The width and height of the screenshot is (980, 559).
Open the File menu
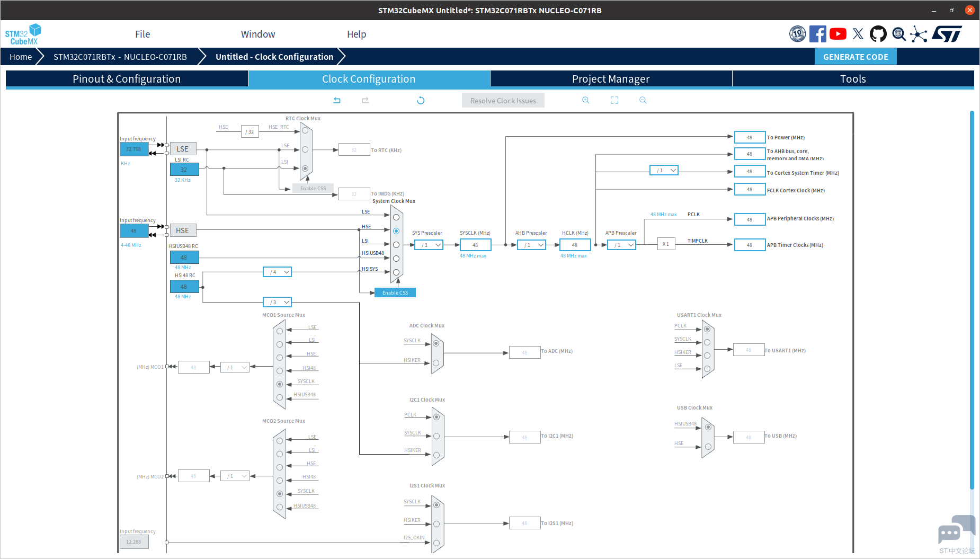142,34
